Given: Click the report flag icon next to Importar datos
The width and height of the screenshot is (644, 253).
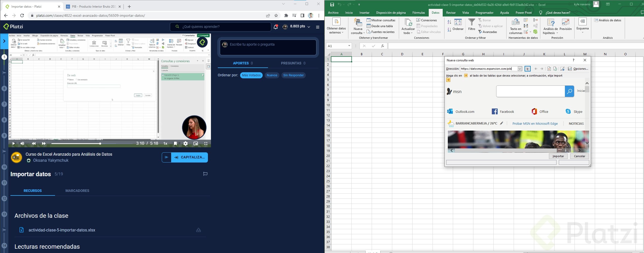Looking at the screenshot, I should click(205, 174).
